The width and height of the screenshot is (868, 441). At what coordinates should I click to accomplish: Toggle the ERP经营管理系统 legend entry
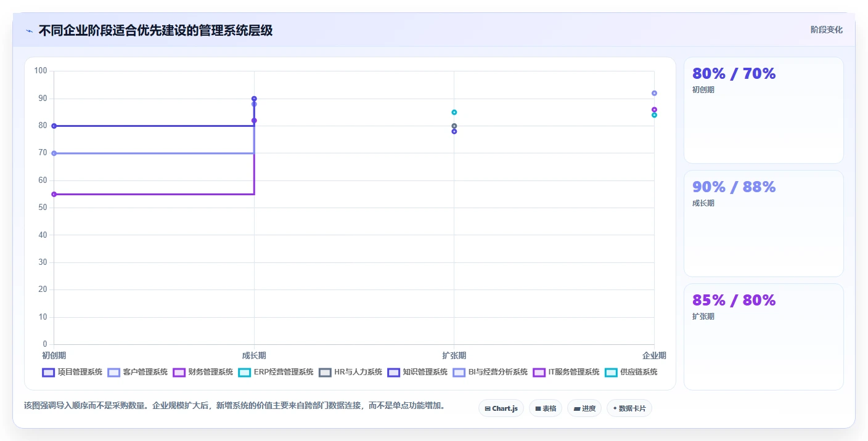pos(276,372)
